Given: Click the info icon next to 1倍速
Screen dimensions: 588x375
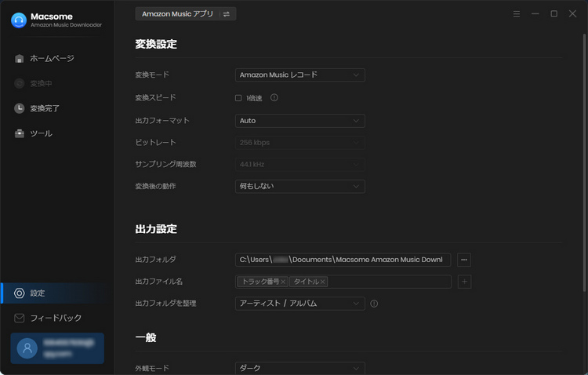Looking at the screenshot, I should click(274, 97).
